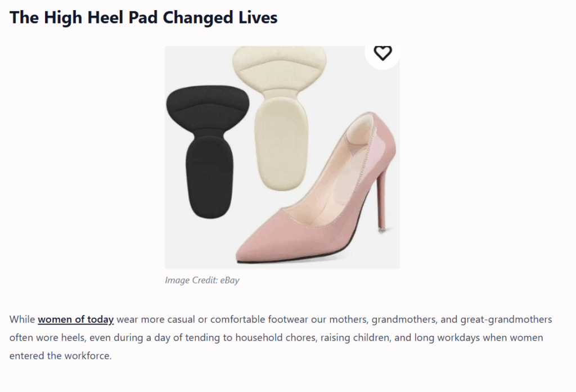Click the word "While" starting the paragraph
The height and width of the screenshot is (392, 576).
(22, 320)
